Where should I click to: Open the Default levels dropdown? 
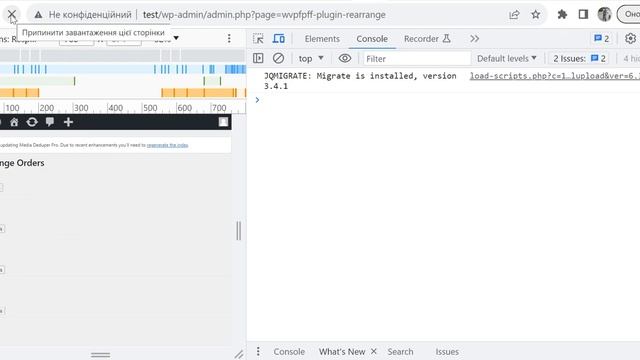pyautogui.click(x=507, y=58)
